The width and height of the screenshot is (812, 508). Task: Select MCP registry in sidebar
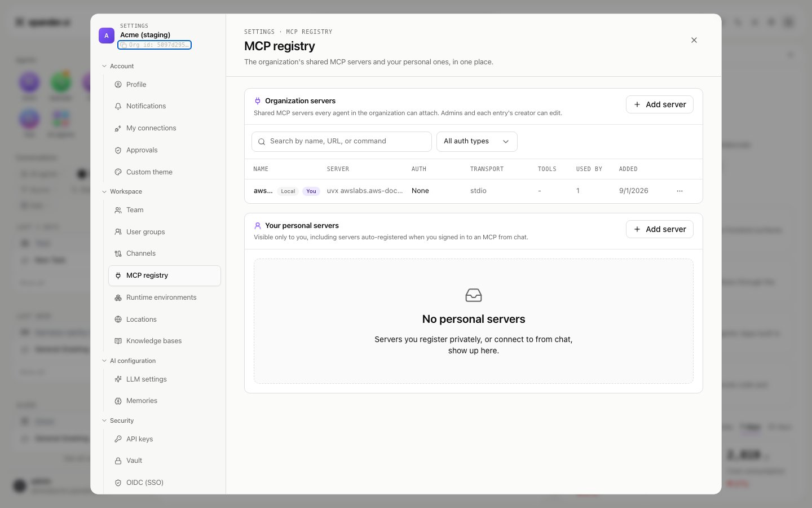pos(164,275)
